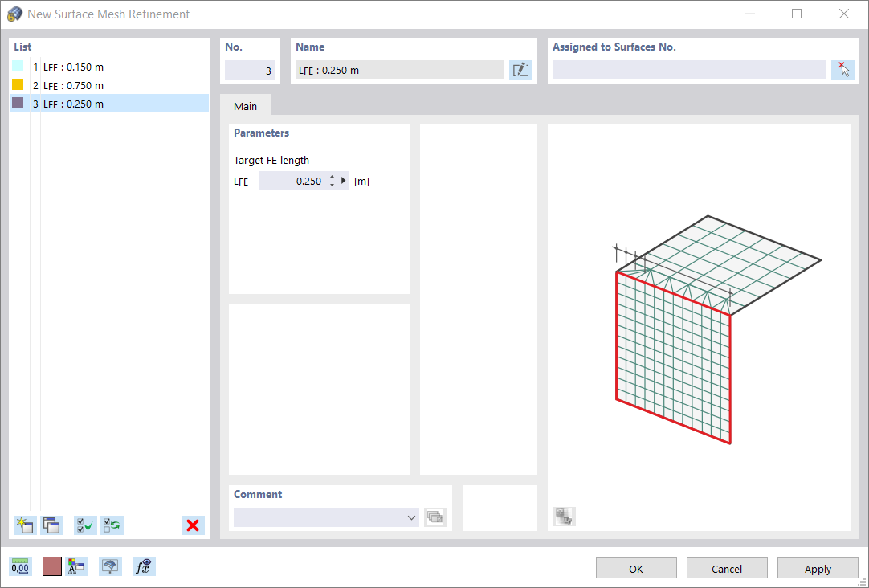The width and height of the screenshot is (869, 588).
Task: Open the units and decimals icon
Action: coord(21,566)
